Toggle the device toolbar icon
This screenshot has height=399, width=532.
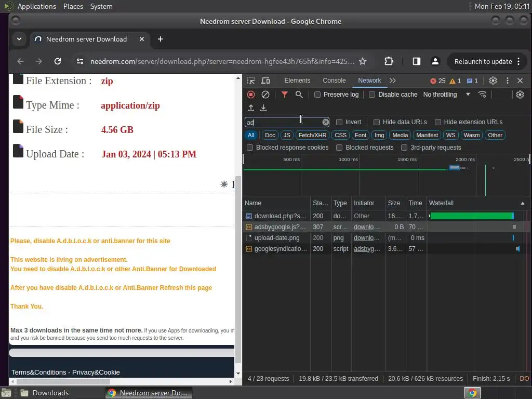coord(265,81)
